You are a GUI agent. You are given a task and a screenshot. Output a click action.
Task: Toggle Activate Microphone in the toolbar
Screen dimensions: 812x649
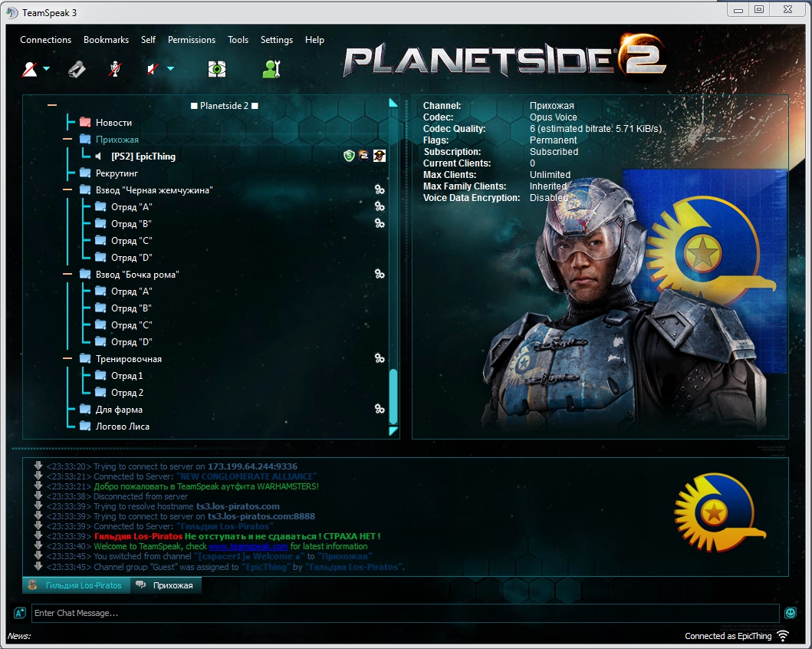click(77, 69)
